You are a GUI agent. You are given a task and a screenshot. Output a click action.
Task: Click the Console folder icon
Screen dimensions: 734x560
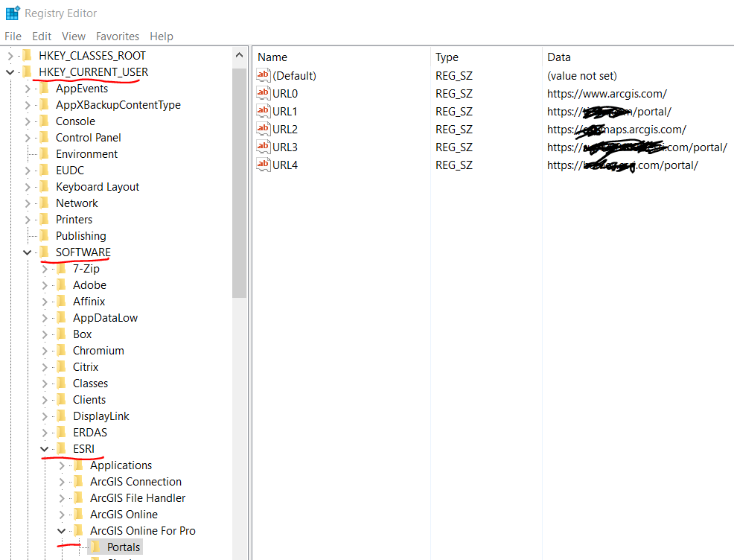point(45,121)
